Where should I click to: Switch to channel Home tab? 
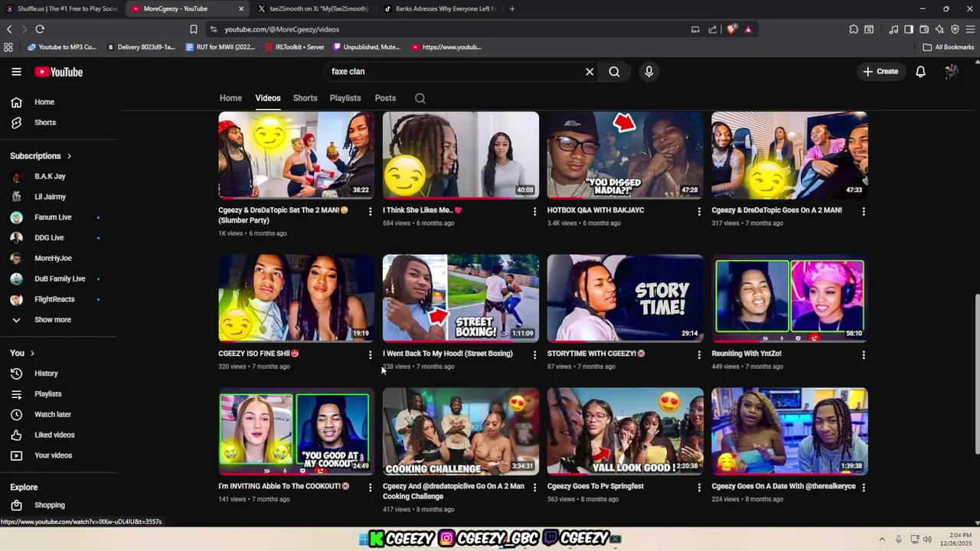(230, 98)
